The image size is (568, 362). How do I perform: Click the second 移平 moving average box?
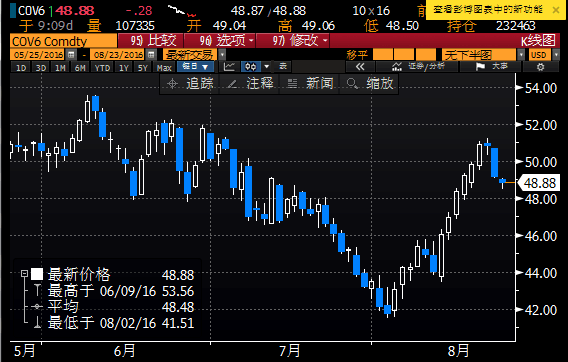[x=404, y=55]
